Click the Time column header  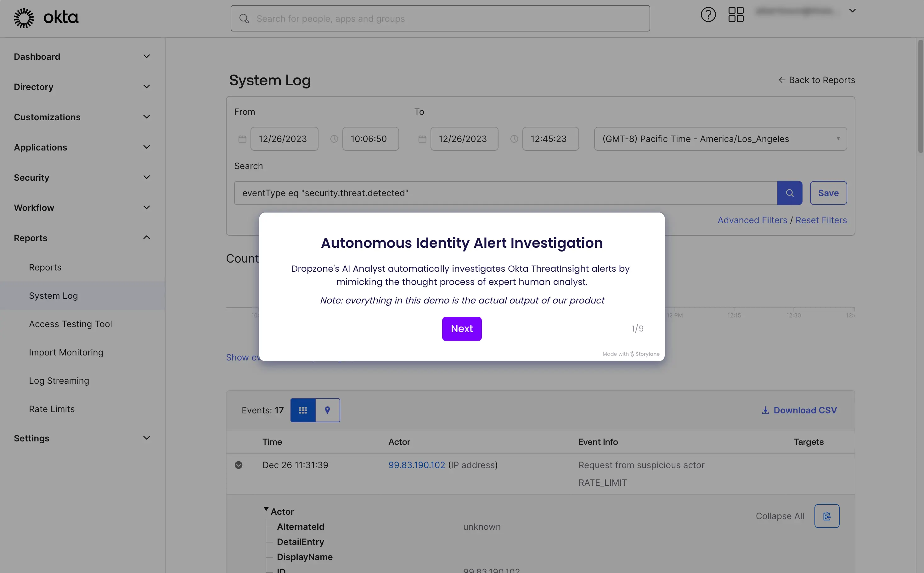[x=272, y=442]
